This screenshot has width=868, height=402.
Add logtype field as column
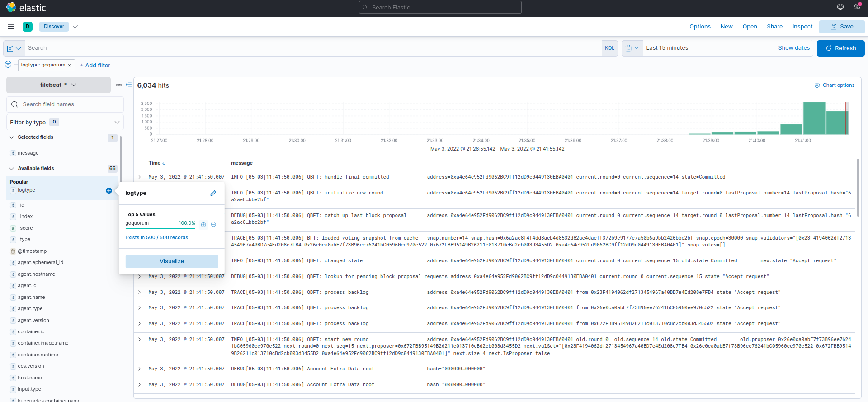[108, 191]
